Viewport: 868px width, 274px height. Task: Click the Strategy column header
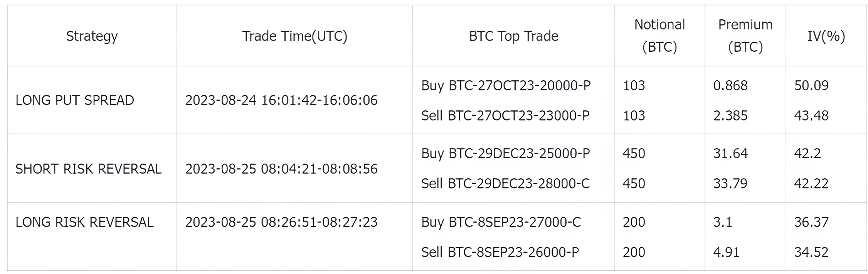pos(92,36)
